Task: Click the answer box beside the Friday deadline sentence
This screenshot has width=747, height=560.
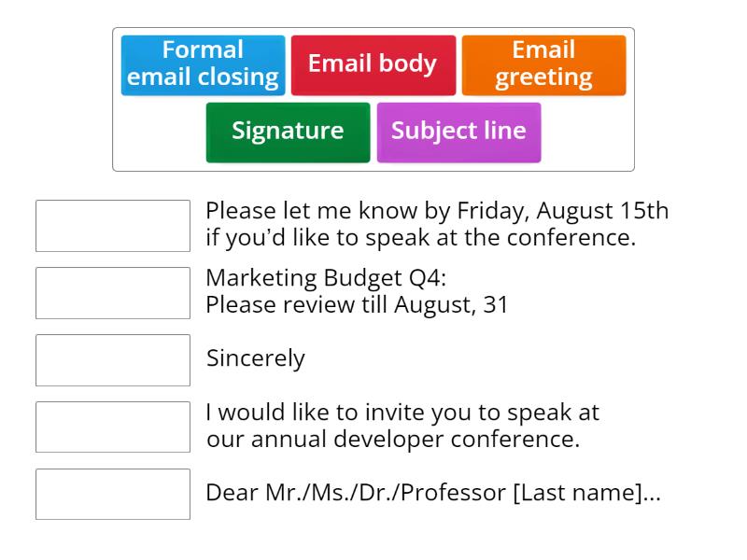Action: (x=112, y=226)
